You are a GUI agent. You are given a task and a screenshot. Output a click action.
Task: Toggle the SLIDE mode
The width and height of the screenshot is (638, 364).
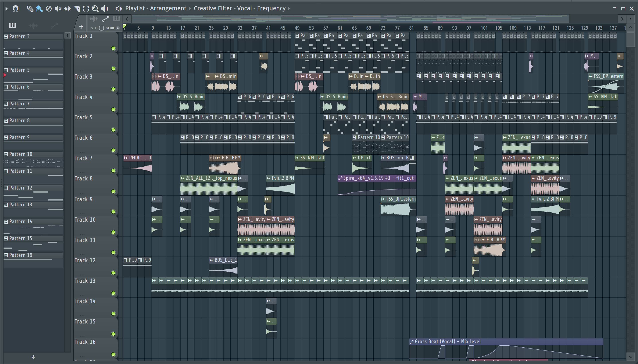(118, 28)
